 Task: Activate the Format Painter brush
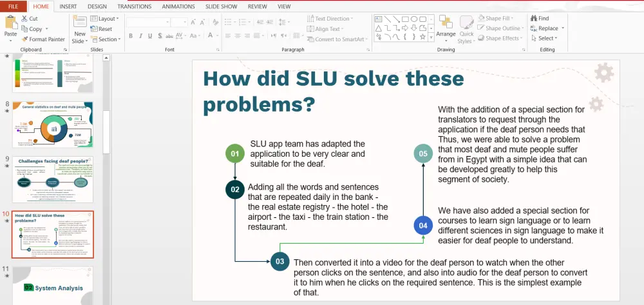(24, 39)
